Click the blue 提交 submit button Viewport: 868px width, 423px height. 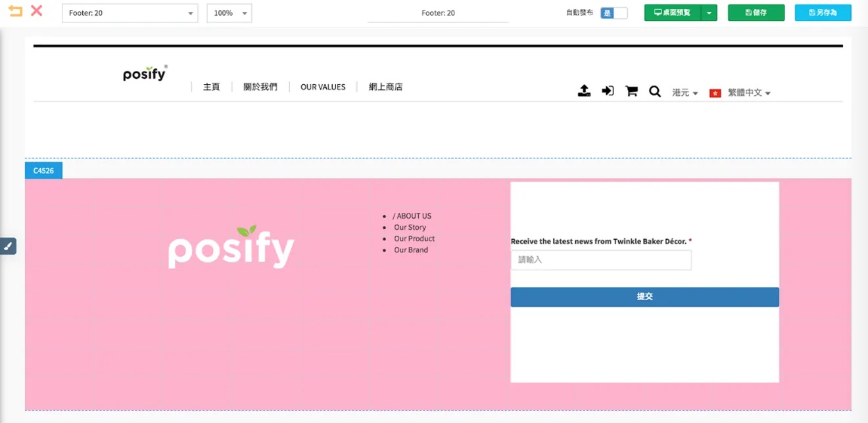point(645,297)
